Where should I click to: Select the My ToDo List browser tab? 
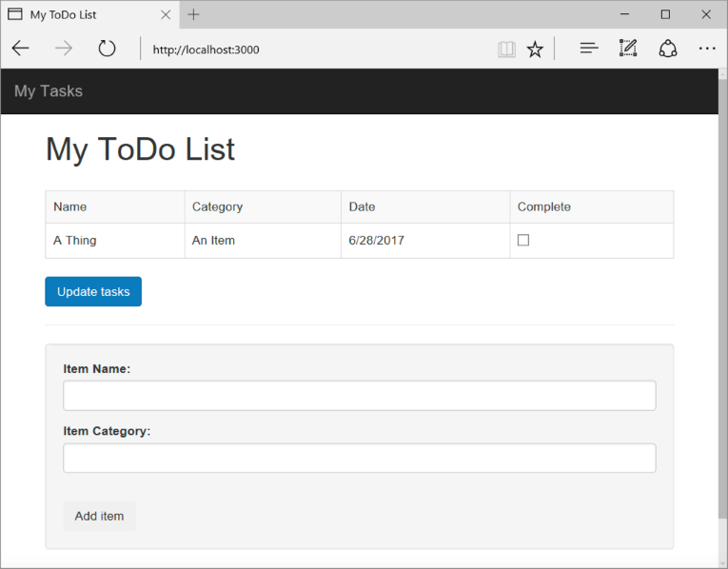coord(90,15)
